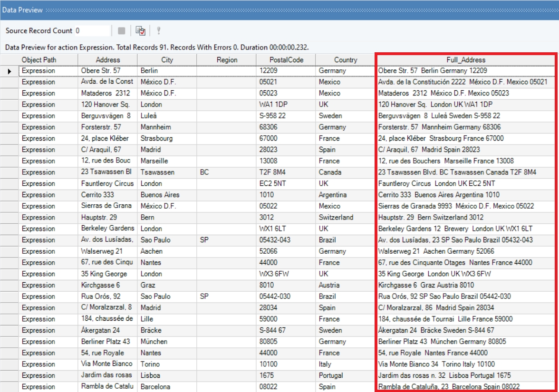559x392 pixels.
Task: Click the grayed-out exclamation mark icon
Action: [159, 31]
